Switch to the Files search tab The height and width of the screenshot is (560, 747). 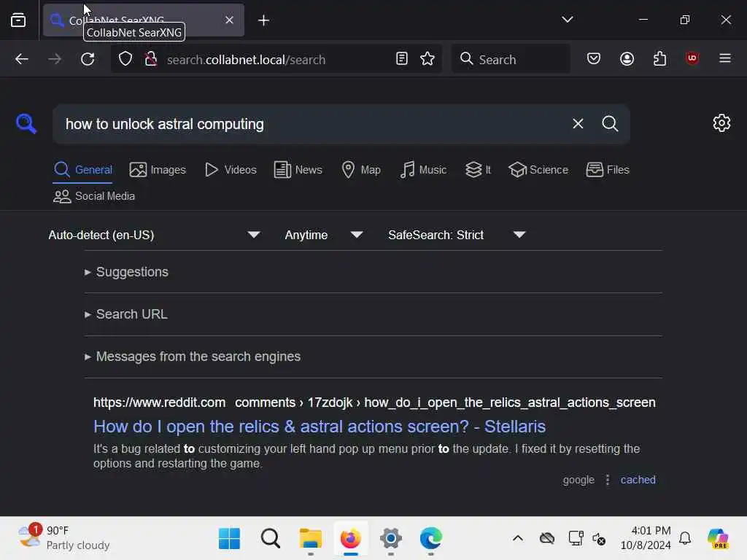[608, 169]
